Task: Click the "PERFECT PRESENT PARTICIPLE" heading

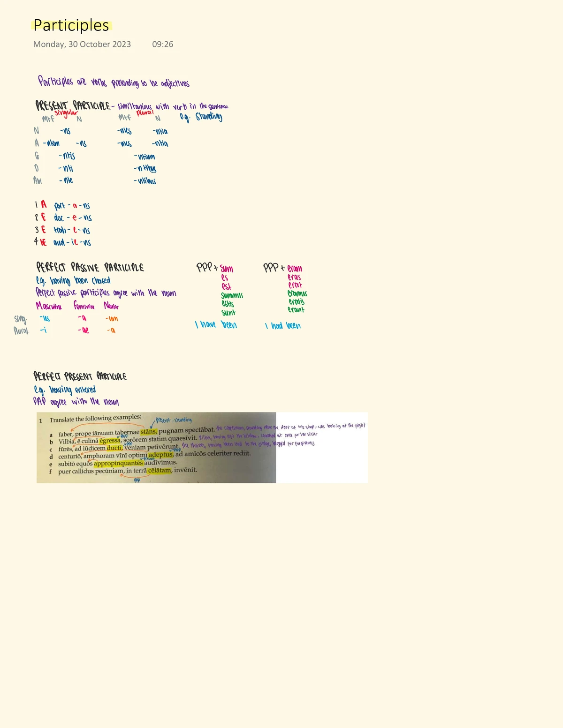Action: [x=80, y=376]
